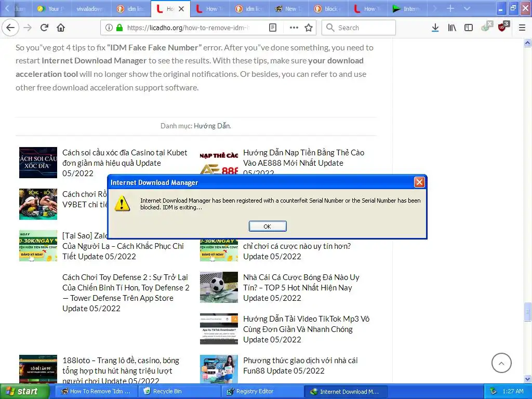Open 'Cách Chơi Toy Defense 2' article link
The image size is (532, 399).
126,293
